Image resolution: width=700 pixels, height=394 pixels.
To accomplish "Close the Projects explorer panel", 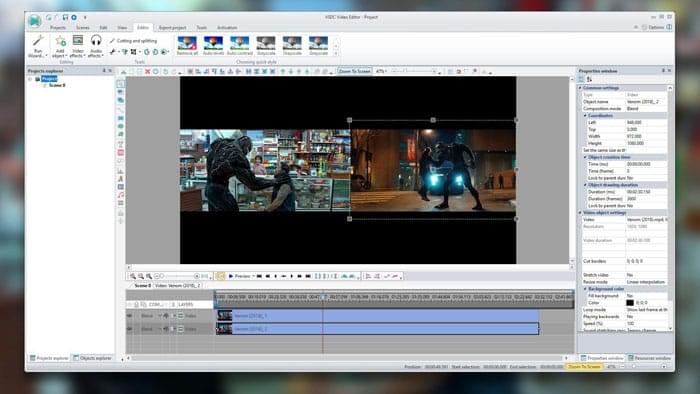I will click(x=110, y=71).
